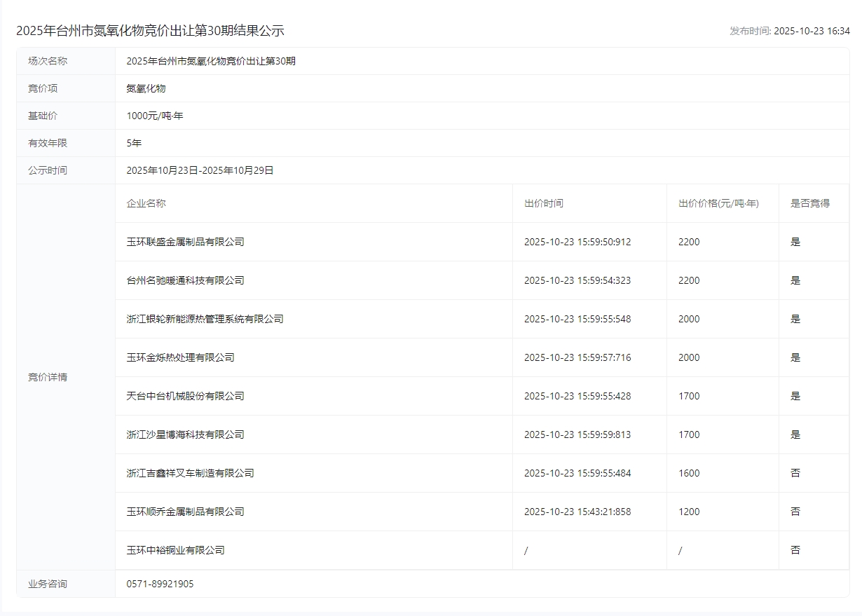Click the 1700 price for 天台中台机械股份有限公司
The width and height of the screenshot is (862, 616).
point(689,396)
